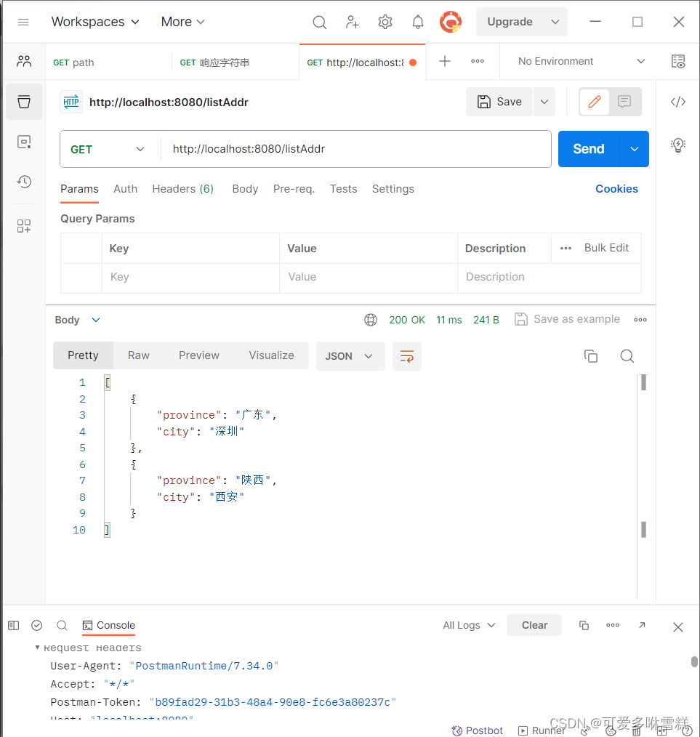Switch response view to Raw
700x737 pixels.
point(139,356)
